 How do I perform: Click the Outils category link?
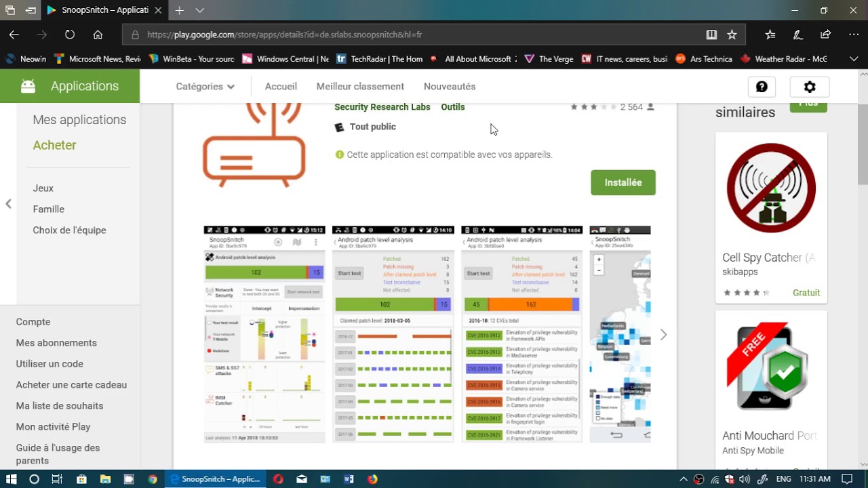[453, 107]
